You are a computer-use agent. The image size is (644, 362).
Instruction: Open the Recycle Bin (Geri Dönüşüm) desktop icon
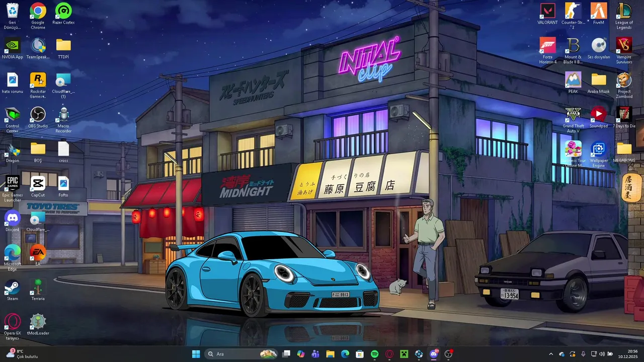point(12,16)
